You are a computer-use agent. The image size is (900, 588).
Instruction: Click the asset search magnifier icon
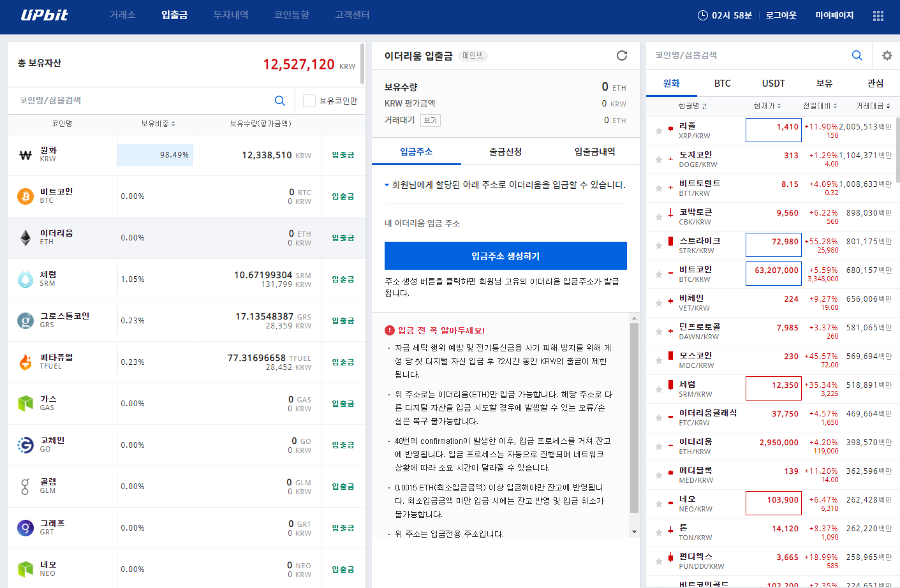[280, 100]
